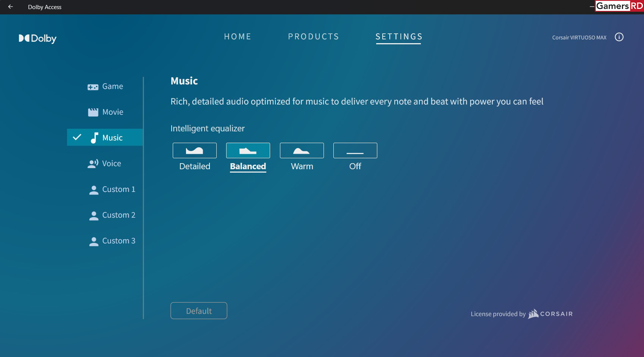This screenshot has height=357, width=644.
Task: Go to the HOME tab
Action: click(238, 37)
